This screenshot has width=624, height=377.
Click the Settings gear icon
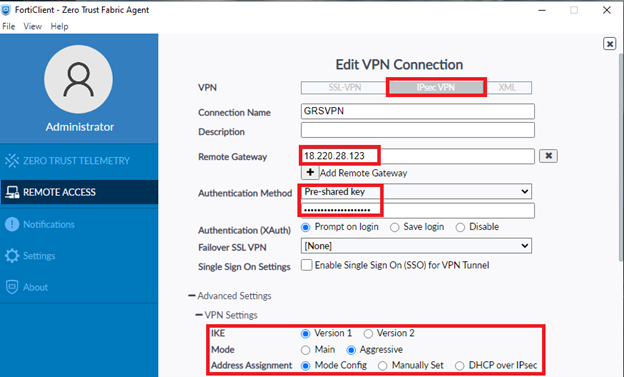click(12, 256)
